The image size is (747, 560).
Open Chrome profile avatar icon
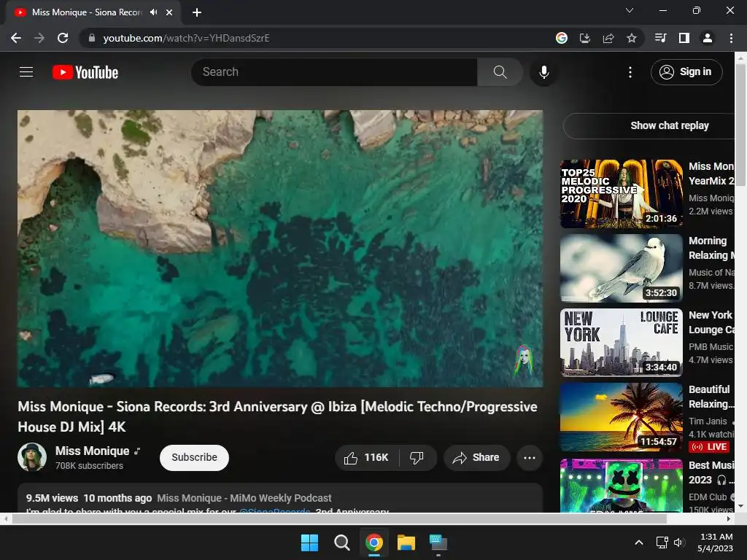708,38
